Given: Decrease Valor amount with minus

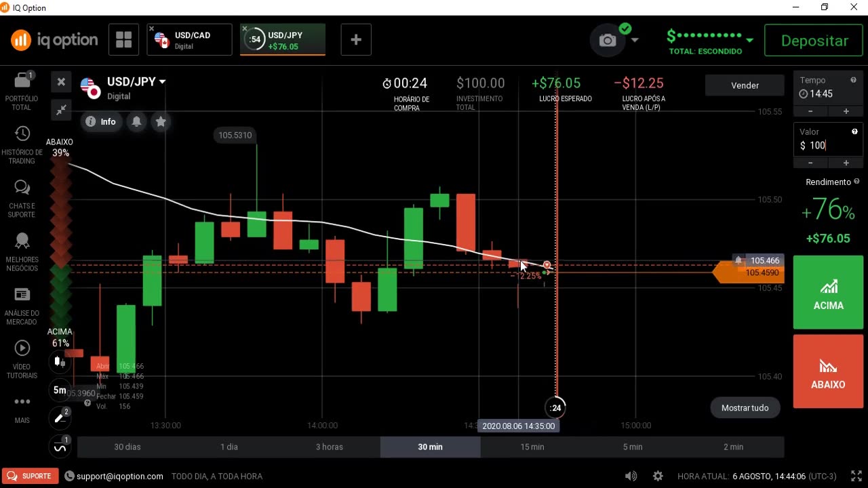Looking at the screenshot, I should coord(810,163).
